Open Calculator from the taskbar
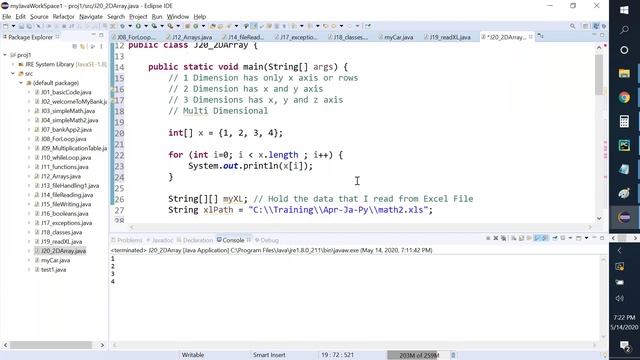Screen dimensions: 640x360 [x=624, y=121]
